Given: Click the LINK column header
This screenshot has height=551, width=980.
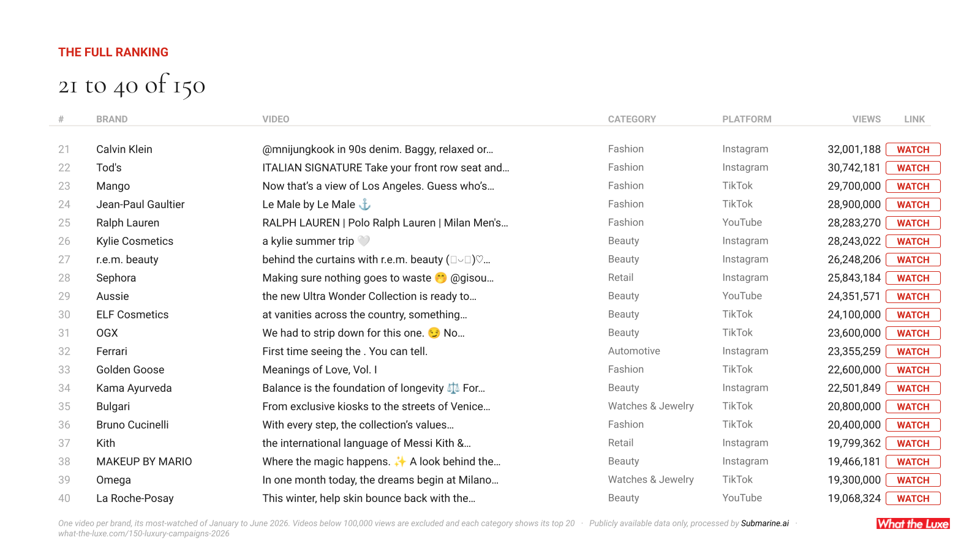Looking at the screenshot, I should tap(914, 119).
